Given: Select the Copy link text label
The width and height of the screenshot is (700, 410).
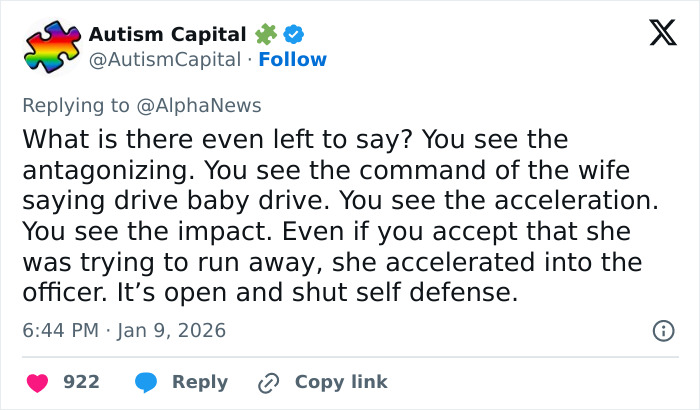Looking at the screenshot, I should pos(340,382).
